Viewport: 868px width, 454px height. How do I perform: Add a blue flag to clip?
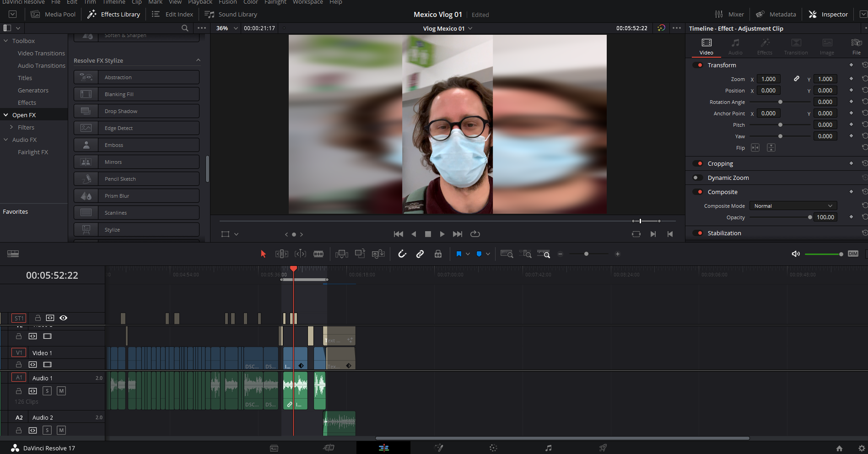[x=458, y=254]
